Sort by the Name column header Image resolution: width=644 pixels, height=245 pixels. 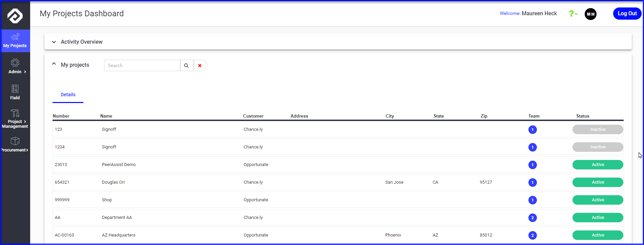pyautogui.click(x=106, y=116)
